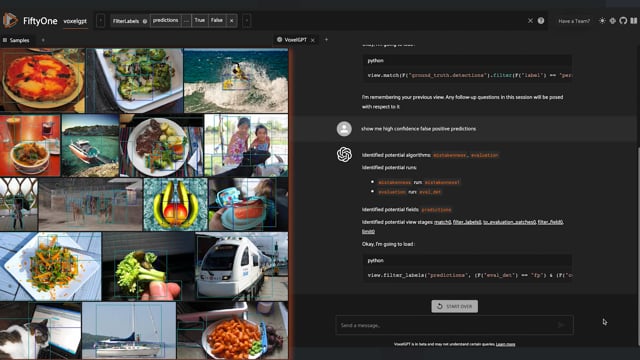Open the Slack community icon
The width and height of the screenshot is (640, 360).
point(613,20)
